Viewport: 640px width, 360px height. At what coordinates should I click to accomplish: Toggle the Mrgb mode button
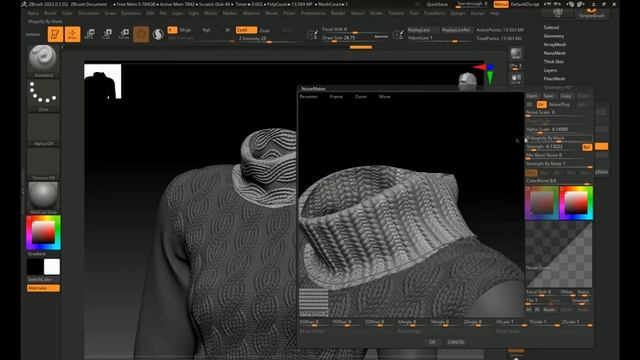[186, 30]
